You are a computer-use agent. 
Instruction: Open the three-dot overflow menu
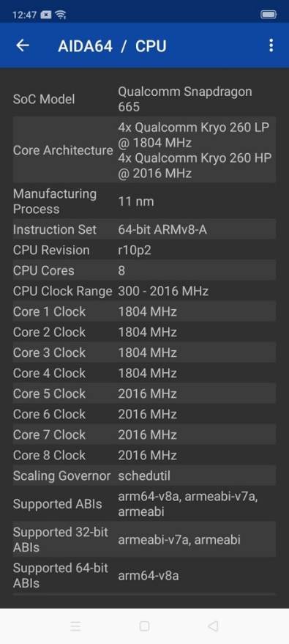[271, 45]
